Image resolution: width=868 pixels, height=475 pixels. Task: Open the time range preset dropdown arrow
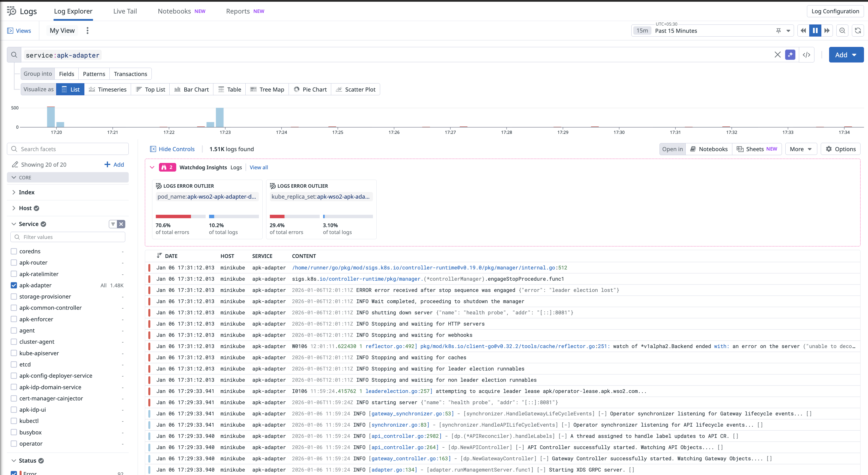tap(788, 31)
